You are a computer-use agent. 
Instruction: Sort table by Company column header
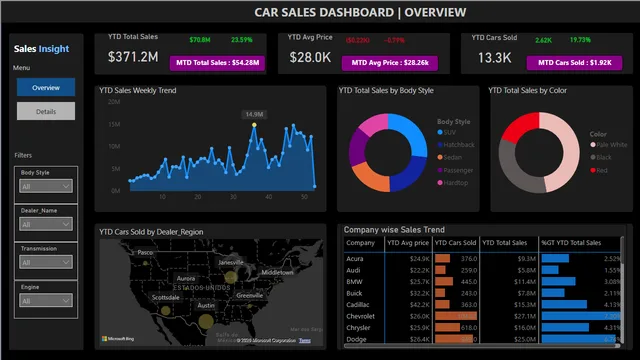coord(360,243)
